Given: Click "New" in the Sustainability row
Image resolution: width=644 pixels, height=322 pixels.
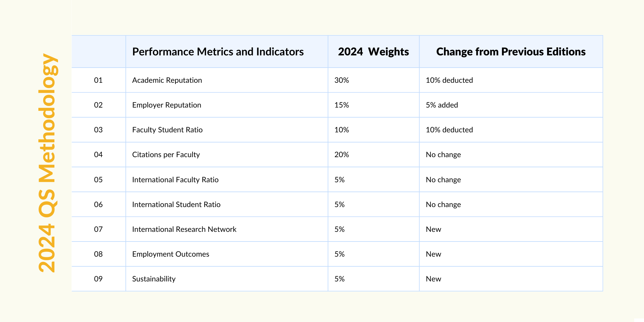Looking at the screenshot, I should coord(433,279).
